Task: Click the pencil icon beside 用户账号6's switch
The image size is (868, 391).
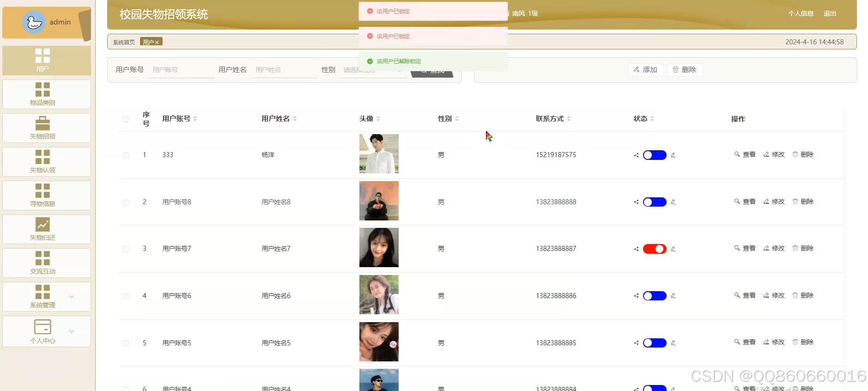Action: [x=673, y=296]
